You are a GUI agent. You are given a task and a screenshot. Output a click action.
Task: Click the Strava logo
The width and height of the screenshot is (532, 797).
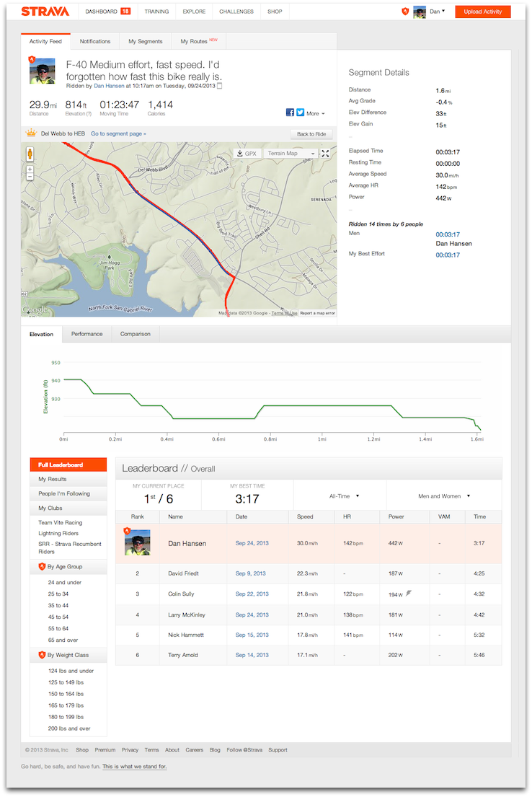(45, 12)
